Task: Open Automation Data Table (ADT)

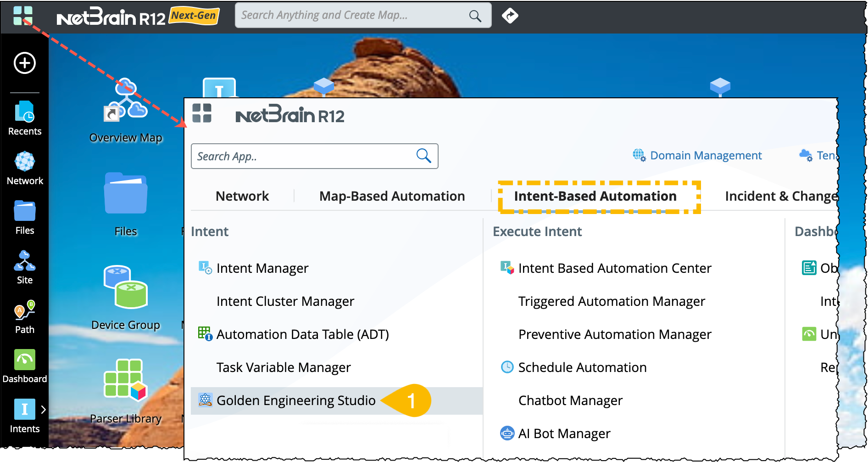Action: pos(303,334)
